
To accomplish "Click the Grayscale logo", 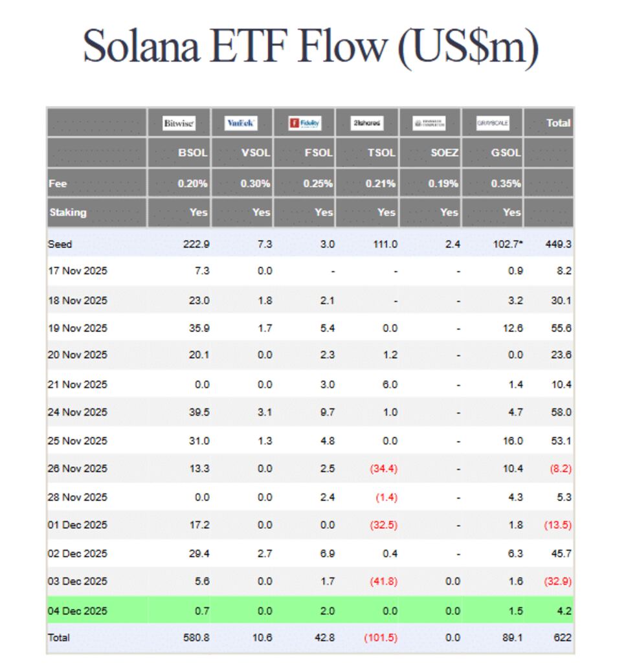I will 493,123.
